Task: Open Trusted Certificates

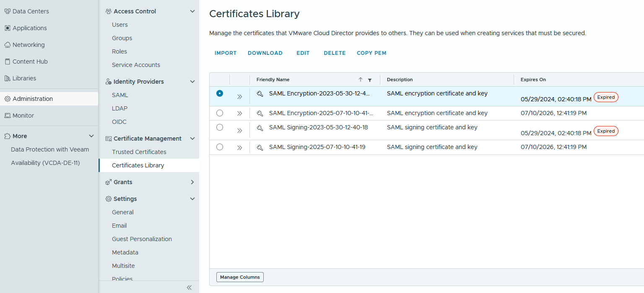Action: pos(139,152)
